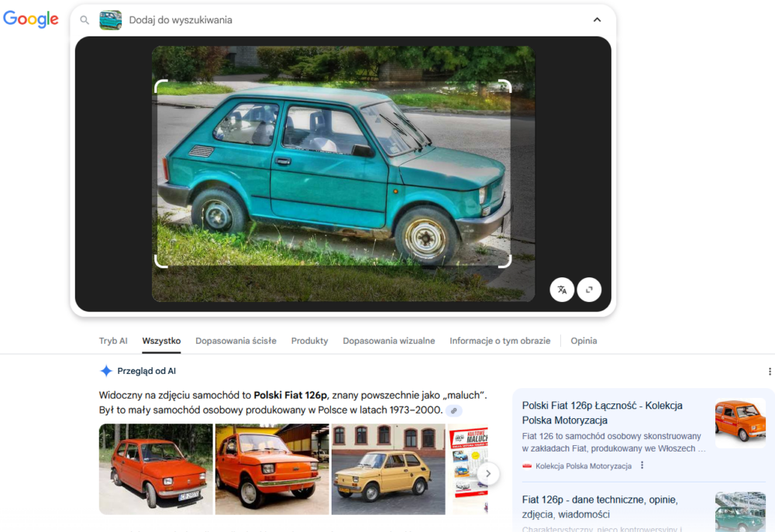Open three-dot menu beside Kolekcja Polska Motoryzacja
This screenshot has width=775, height=532.
point(642,465)
